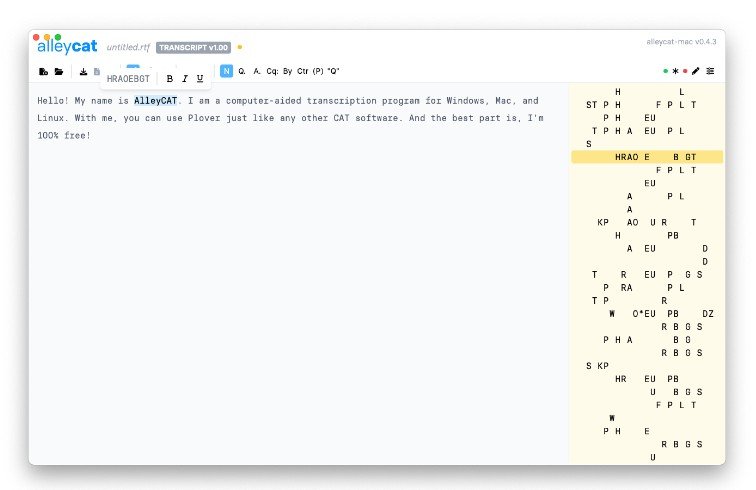Screen dimensions: 756x490
Task: Switch to the Q. question style
Action: pos(242,71)
